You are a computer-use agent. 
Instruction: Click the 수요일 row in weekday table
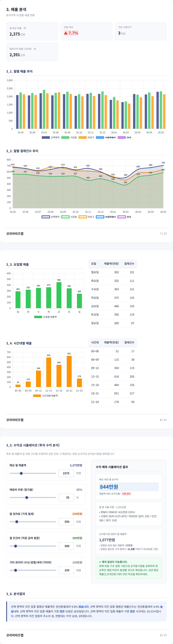(x=113, y=289)
